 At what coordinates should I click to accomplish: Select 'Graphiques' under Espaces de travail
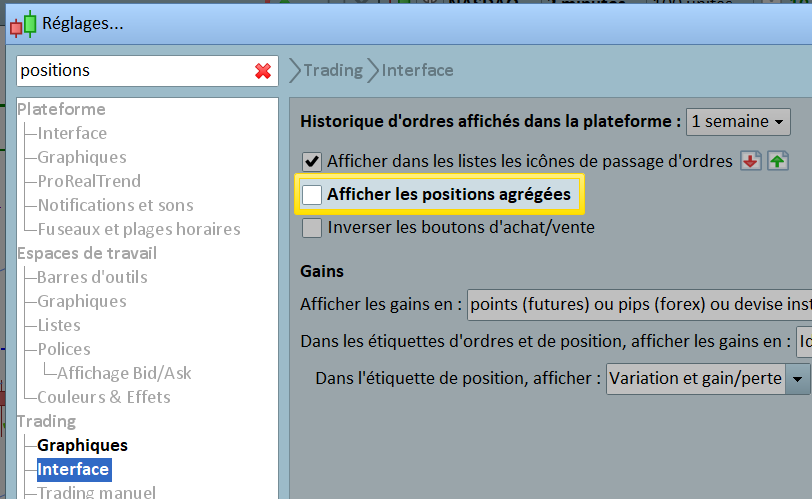coord(82,301)
